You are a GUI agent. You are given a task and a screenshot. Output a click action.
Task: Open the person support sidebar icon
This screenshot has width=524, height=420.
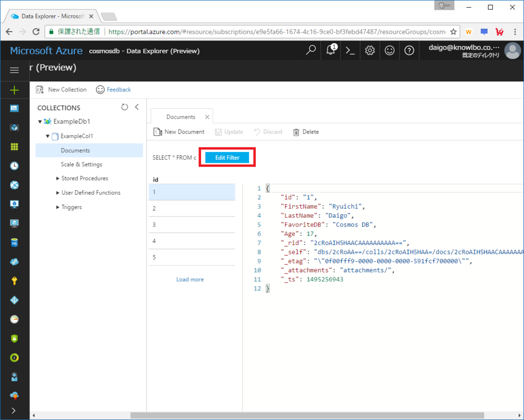point(14,377)
